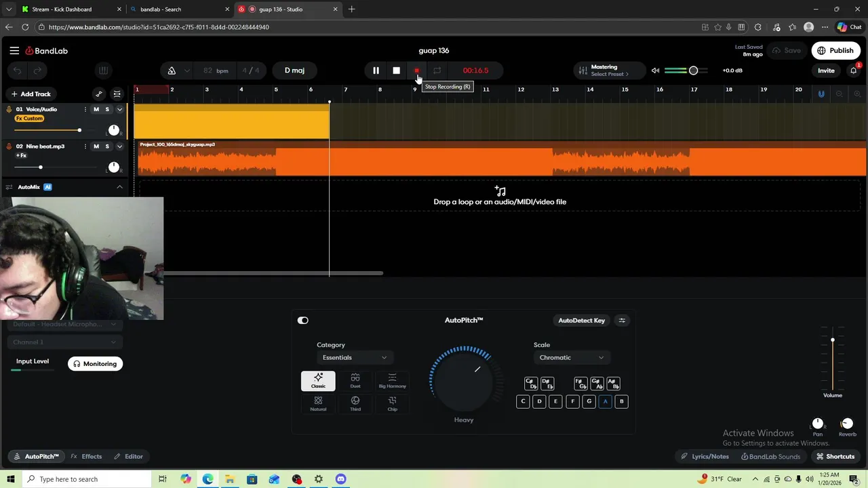The height and width of the screenshot is (488, 868).
Task: Stop recording with the red record button
Action: [x=417, y=70]
